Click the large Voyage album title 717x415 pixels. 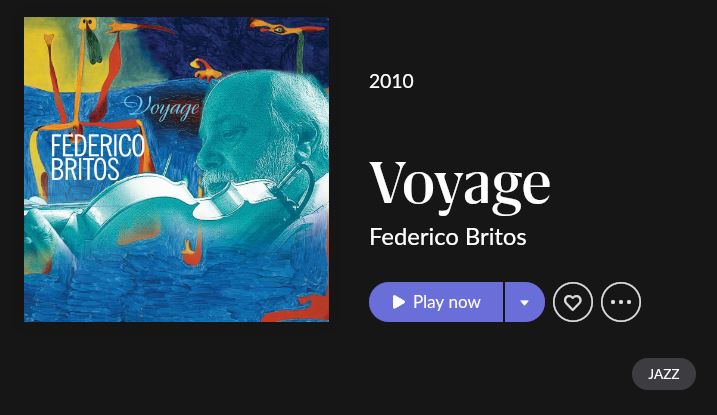pyautogui.click(x=460, y=186)
